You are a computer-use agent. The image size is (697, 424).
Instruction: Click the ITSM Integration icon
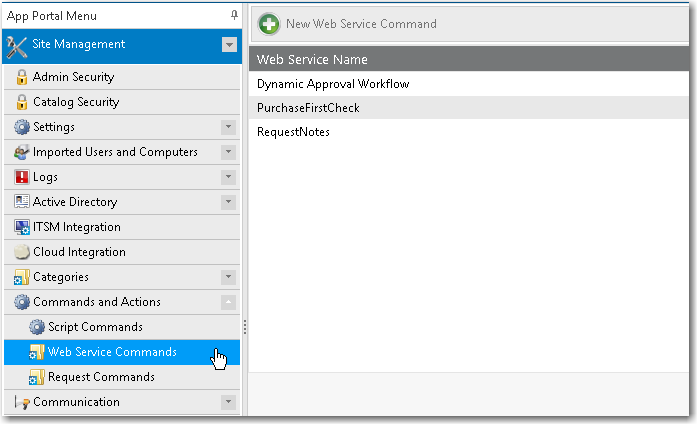coord(22,227)
